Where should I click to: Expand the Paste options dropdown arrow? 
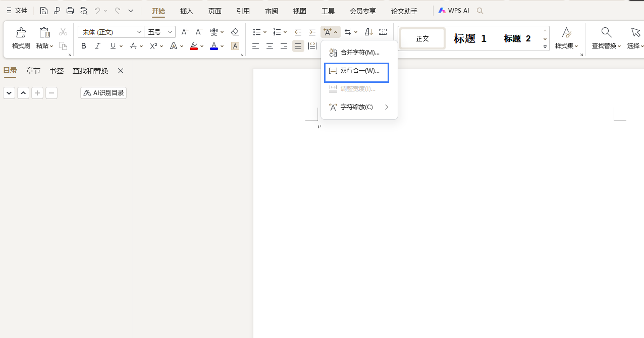pyautogui.click(x=51, y=46)
